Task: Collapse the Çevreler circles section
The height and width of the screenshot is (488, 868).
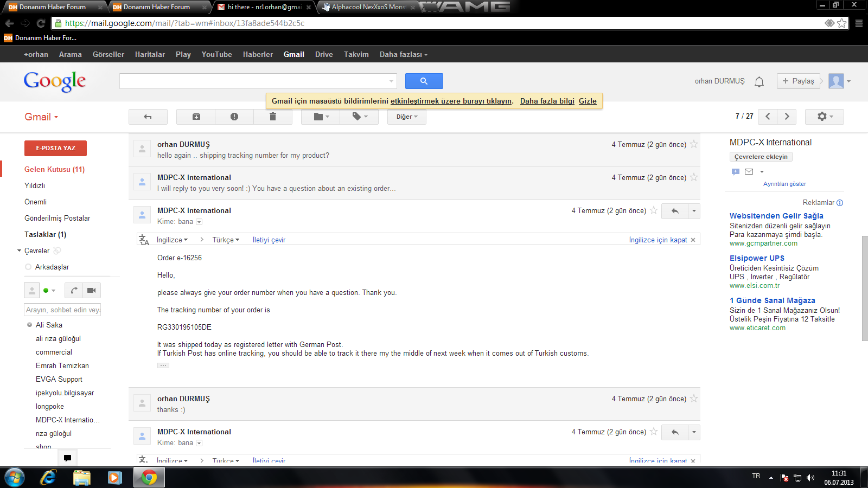Action: (x=20, y=251)
